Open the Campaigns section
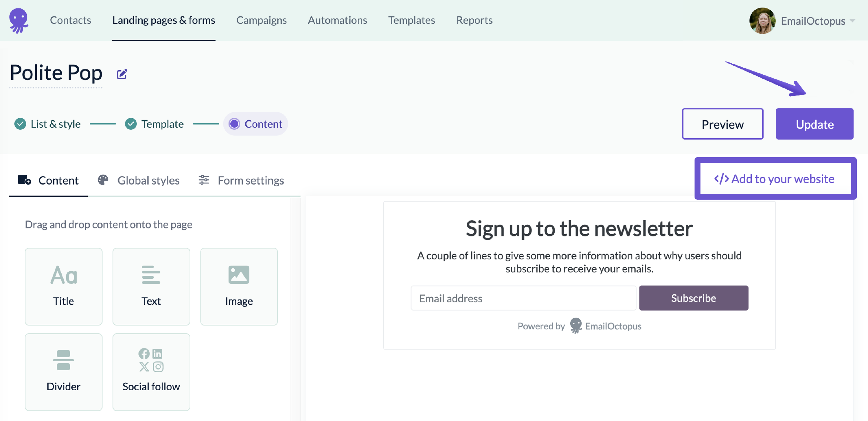Image resolution: width=868 pixels, height=421 pixels. 262,20
